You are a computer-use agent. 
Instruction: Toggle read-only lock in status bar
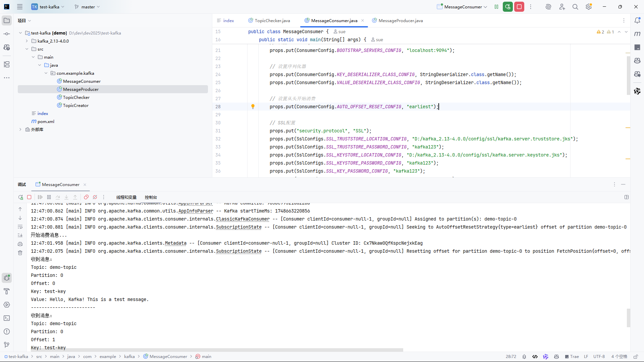pos(635,357)
